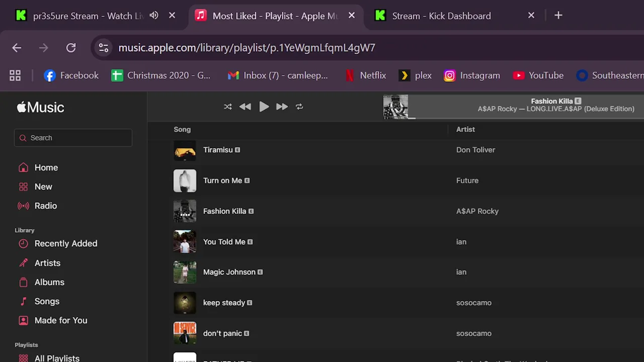Click artist Future
Viewport: 644px width, 362px height.
[467, 180]
